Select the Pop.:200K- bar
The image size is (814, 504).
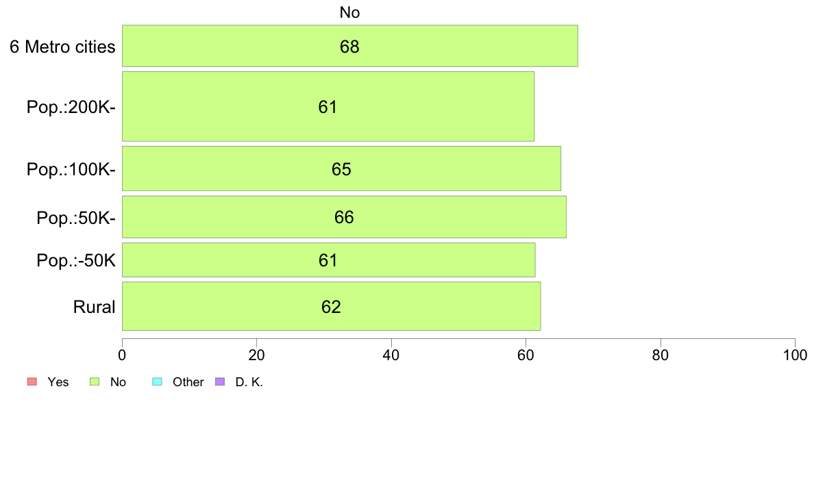click(328, 106)
